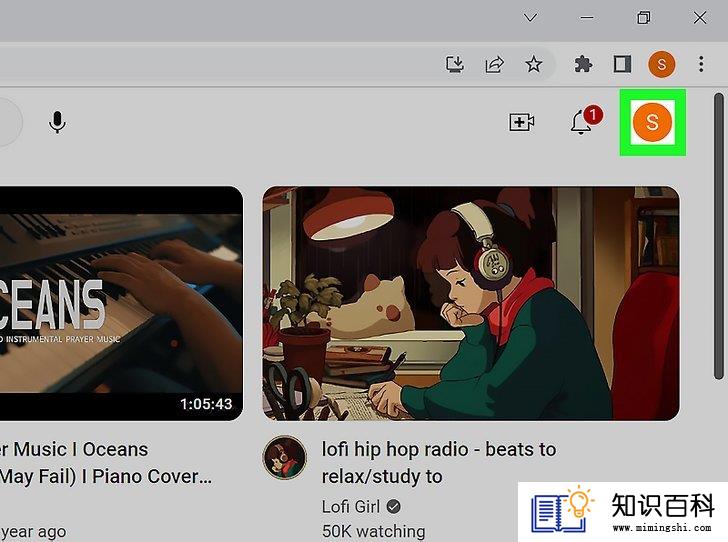Screen dimensions: 728x542
Task: Click the Lofi Girl channel avatar
Action: (x=284, y=457)
